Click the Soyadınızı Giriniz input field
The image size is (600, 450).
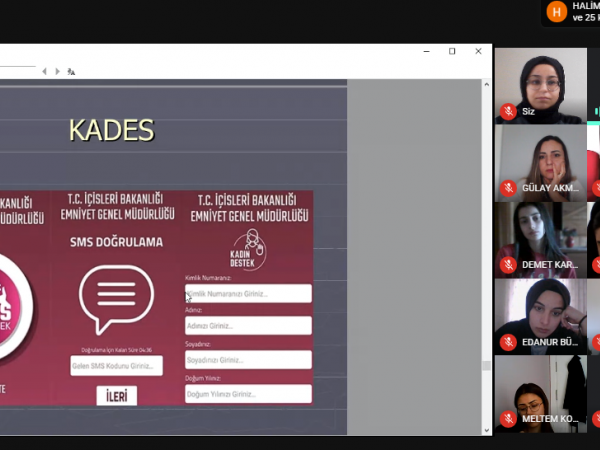click(248, 360)
